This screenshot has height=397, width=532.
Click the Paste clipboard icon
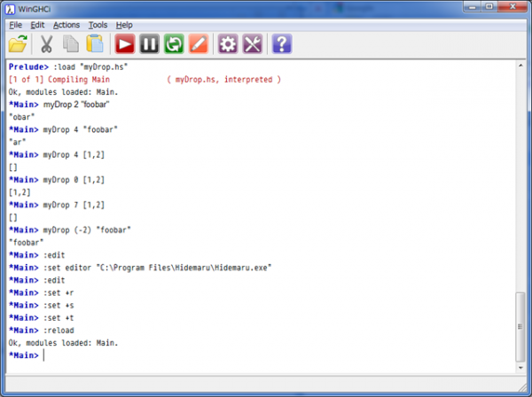pos(95,43)
